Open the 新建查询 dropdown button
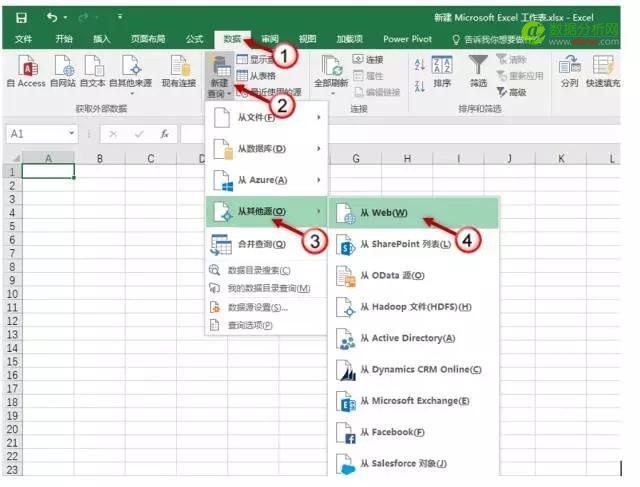The height and width of the screenshot is (487, 640). 220,77
